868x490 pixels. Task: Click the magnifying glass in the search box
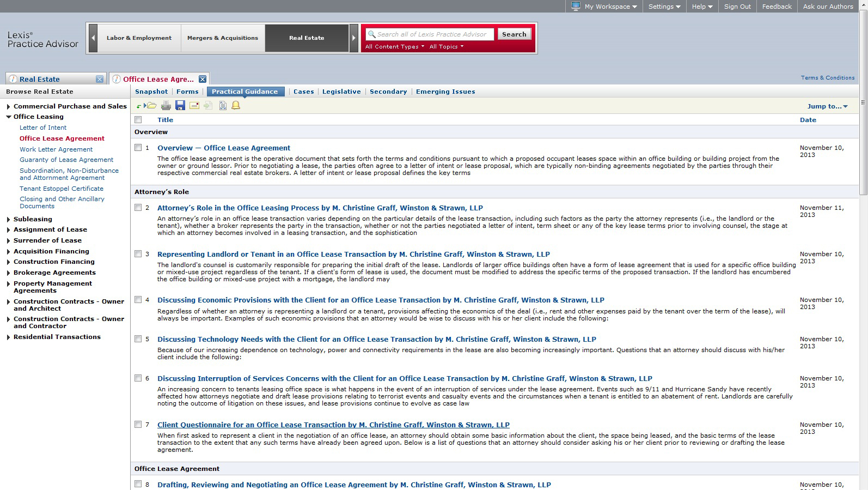click(x=371, y=34)
